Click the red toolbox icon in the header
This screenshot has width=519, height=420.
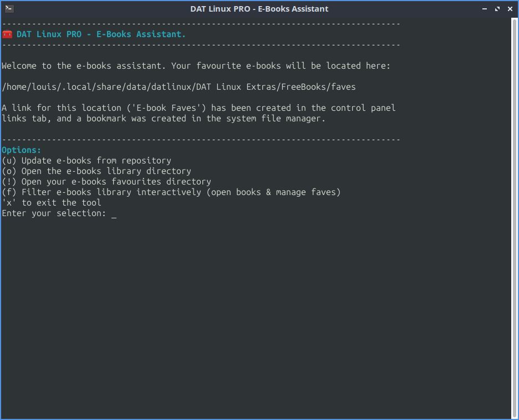click(x=7, y=34)
